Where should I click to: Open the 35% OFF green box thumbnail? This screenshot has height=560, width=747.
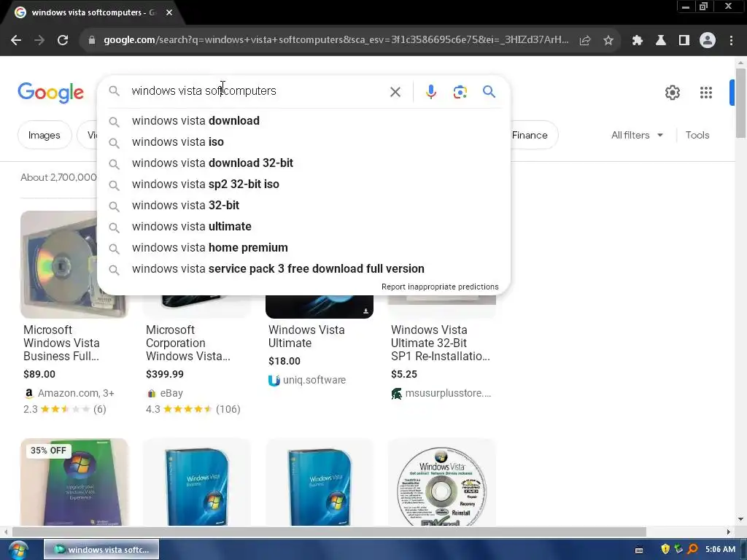74,482
